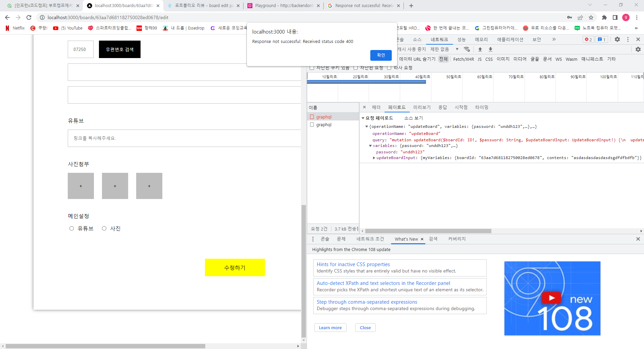Expand the updateBoardInput object triangle
644x349 pixels.
(374, 158)
